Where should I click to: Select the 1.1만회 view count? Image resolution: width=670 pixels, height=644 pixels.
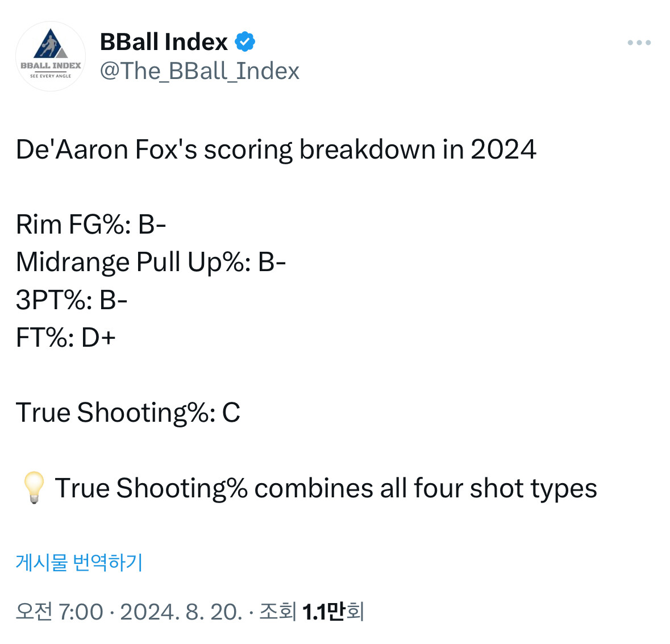[x=333, y=612]
